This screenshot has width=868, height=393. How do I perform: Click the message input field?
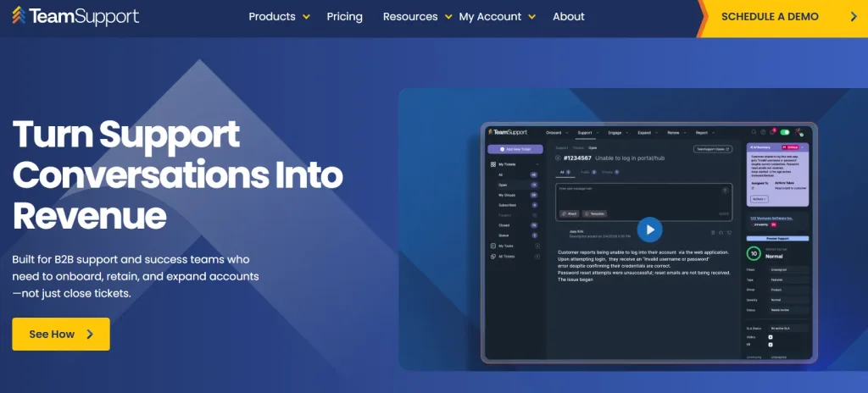644,202
